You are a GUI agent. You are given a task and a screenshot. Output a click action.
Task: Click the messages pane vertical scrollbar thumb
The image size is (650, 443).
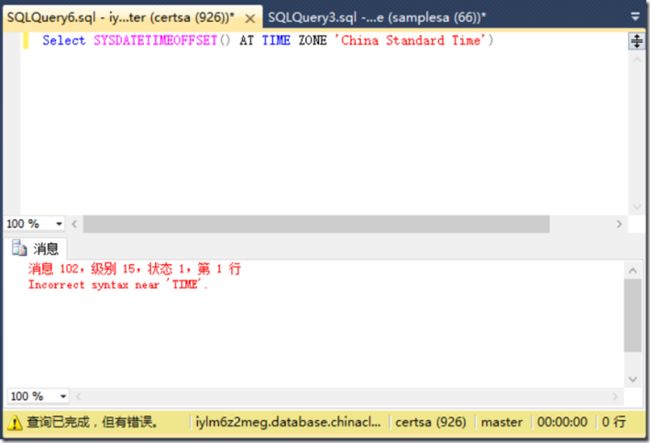[633, 316]
